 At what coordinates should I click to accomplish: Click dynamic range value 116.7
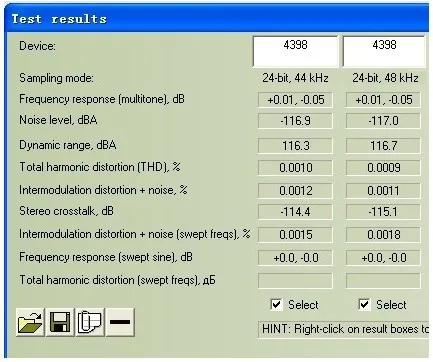coord(383,146)
